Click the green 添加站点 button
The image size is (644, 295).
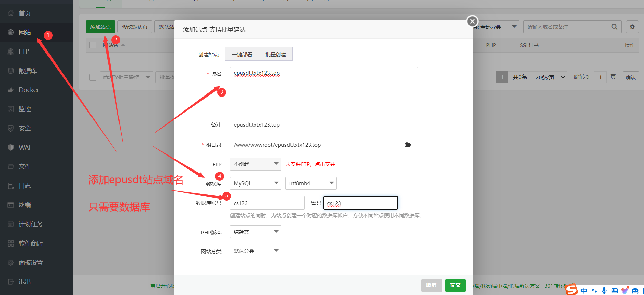coord(100,27)
